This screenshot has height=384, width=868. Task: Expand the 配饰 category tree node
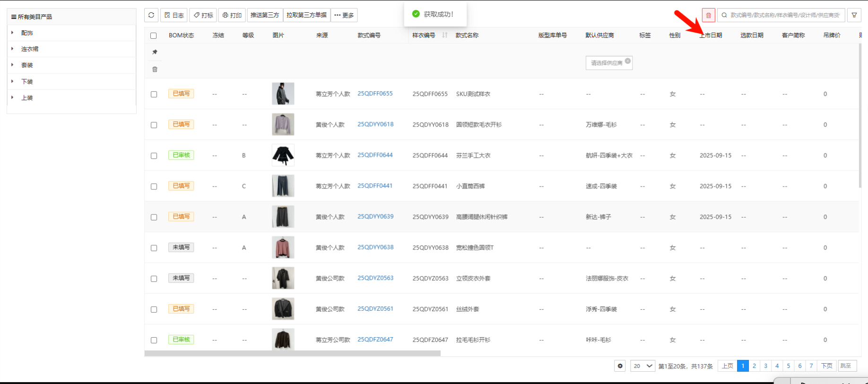pos(13,33)
